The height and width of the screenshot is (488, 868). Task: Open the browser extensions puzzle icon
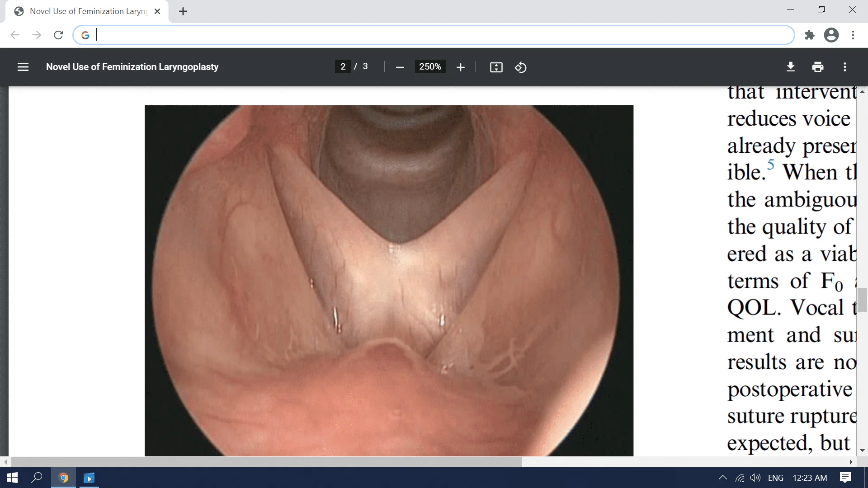click(x=809, y=35)
